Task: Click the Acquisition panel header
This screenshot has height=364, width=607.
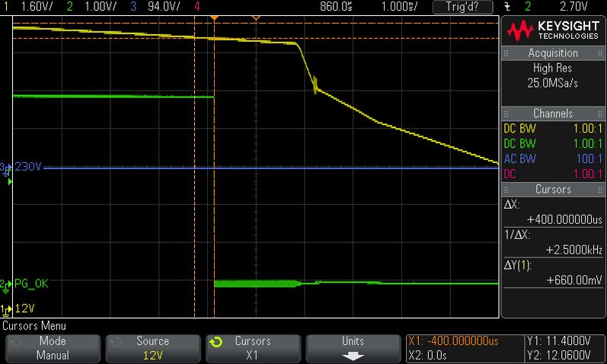Action: (x=553, y=53)
